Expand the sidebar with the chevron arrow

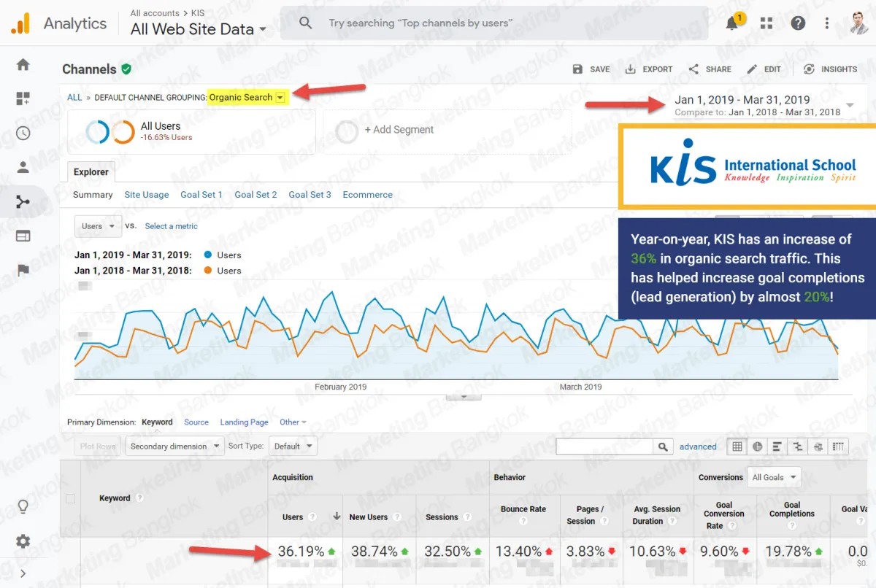tap(23, 573)
